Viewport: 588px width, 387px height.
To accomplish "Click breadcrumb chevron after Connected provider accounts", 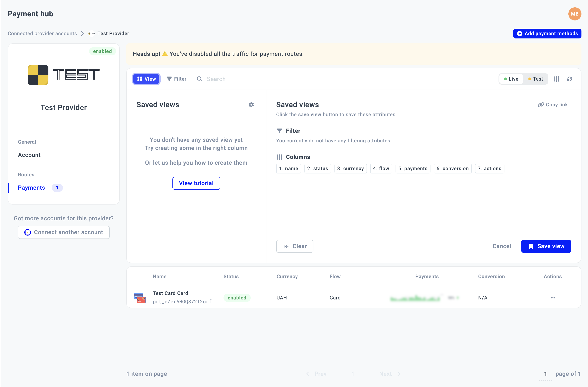I will 82,33.
